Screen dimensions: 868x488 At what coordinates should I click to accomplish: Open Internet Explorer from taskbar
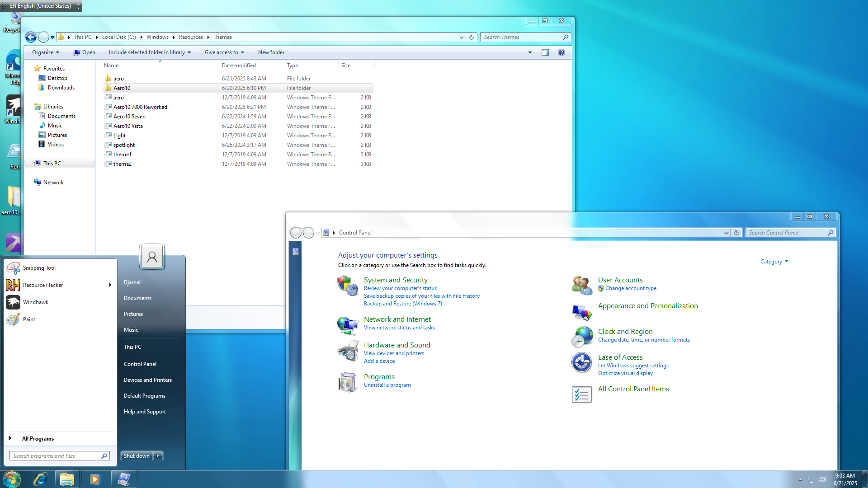pos(40,479)
